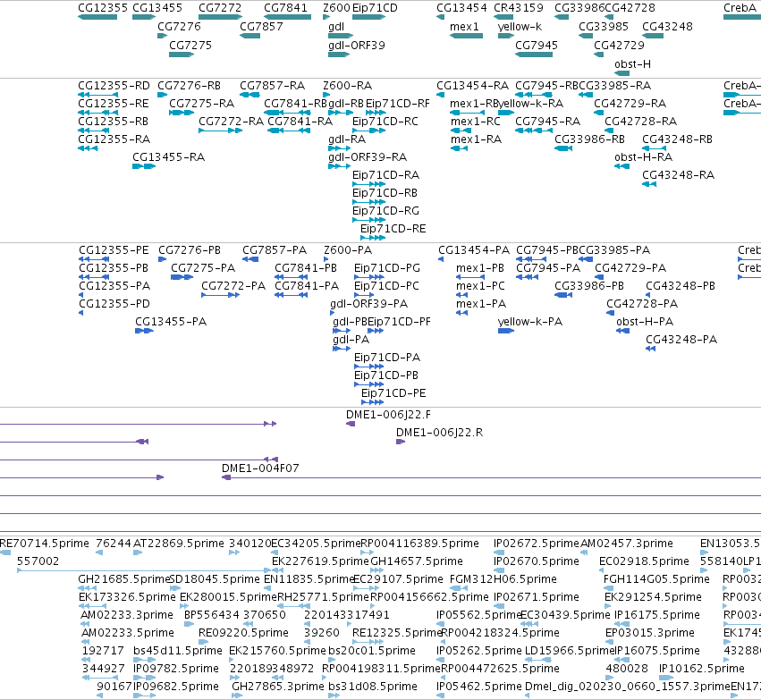Image resolution: width=761 pixels, height=700 pixels.
Task: Select the CG7276-PB protein
Action: pyautogui.click(x=162, y=259)
